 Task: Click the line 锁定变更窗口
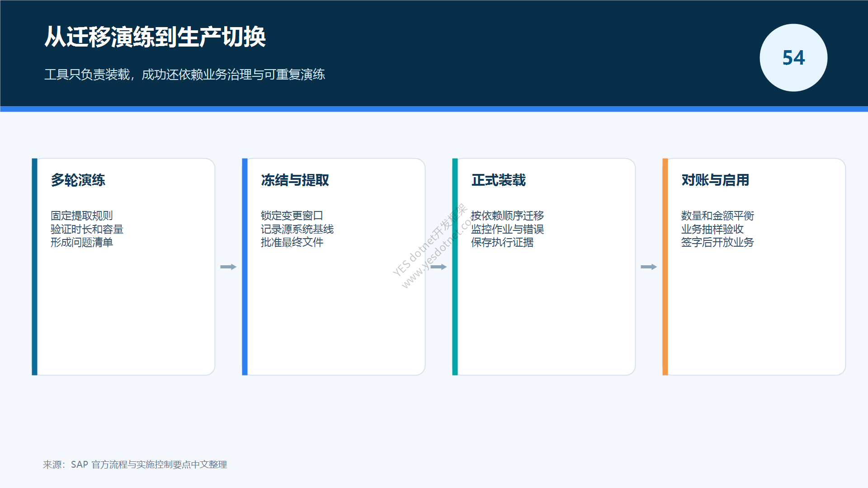point(292,216)
